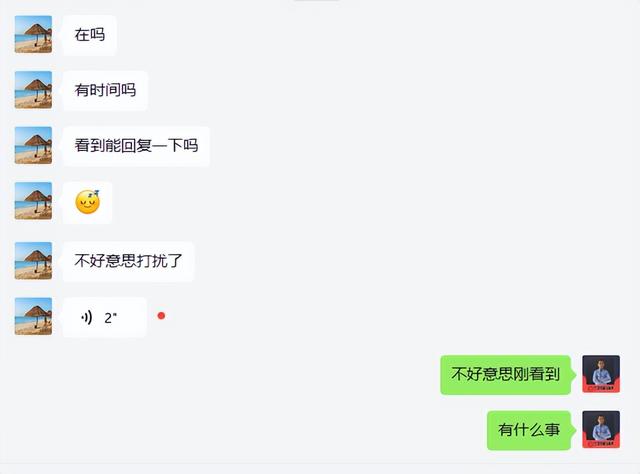Select the green "有什么事" bubble
The height and width of the screenshot is (474, 640).
[x=529, y=430]
